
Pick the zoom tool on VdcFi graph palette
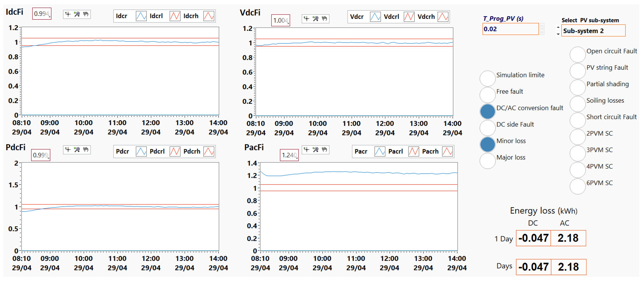[x=316, y=18]
